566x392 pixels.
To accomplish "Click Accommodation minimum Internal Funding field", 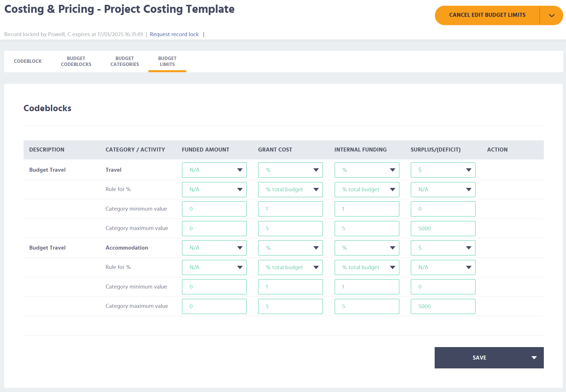I will (x=367, y=287).
